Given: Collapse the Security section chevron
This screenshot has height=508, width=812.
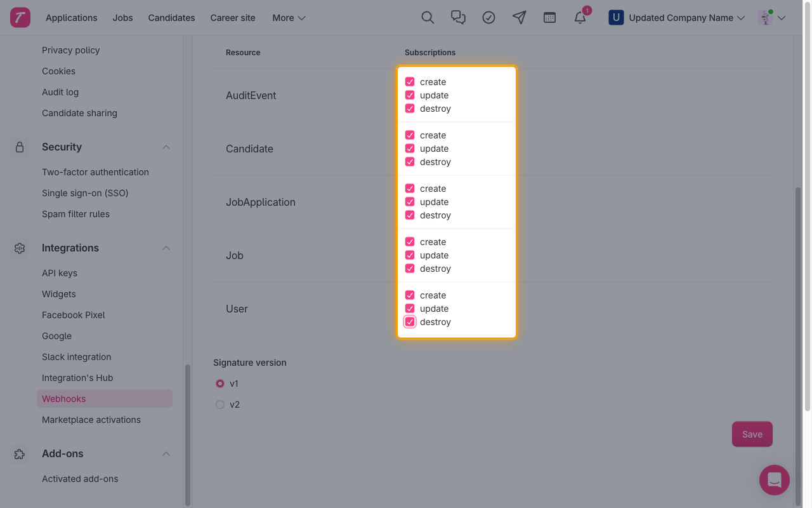Looking at the screenshot, I should 166,147.
